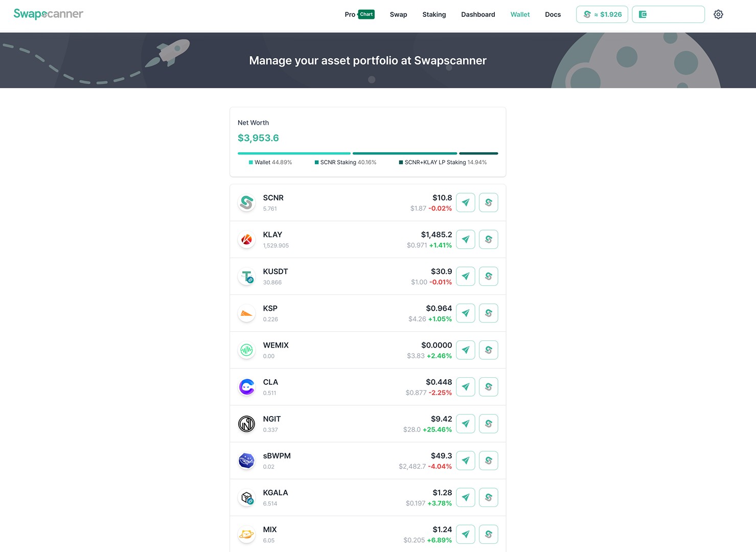Open the Dashboard page
Image resolution: width=756 pixels, height=552 pixels.
478,14
